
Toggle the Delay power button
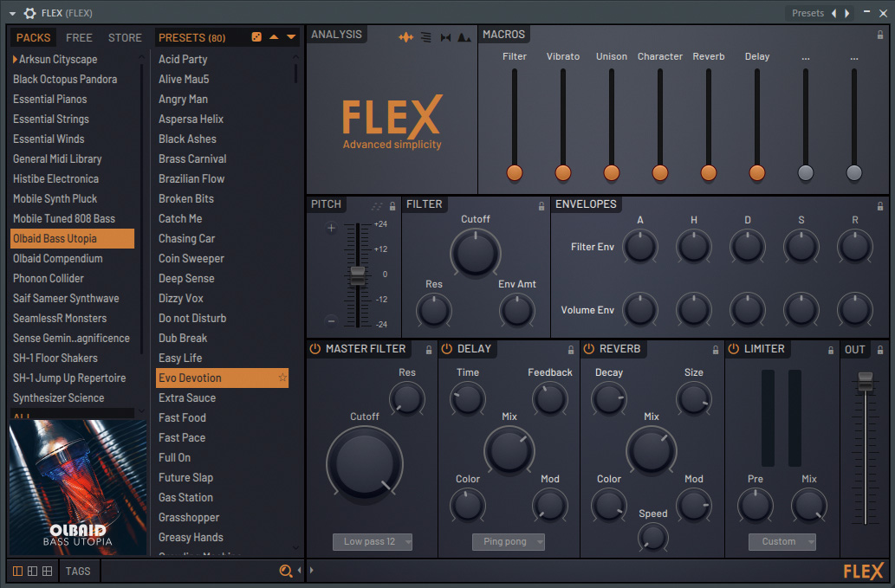tap(447, 348)
